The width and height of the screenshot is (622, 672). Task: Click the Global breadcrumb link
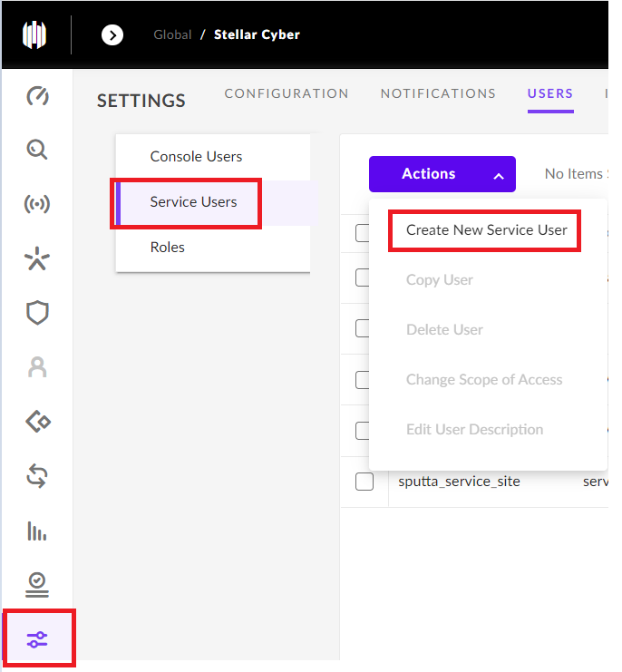click(x=172, y=34)
